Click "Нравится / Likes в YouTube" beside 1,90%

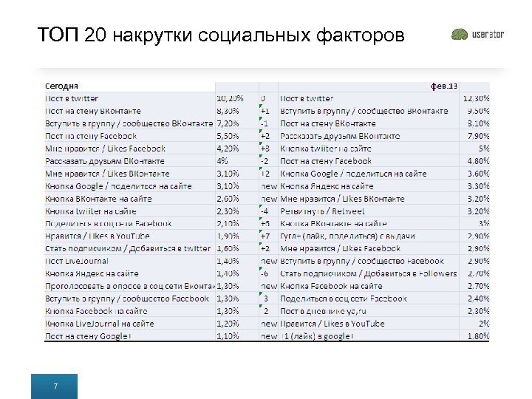(x=97, y=236)
